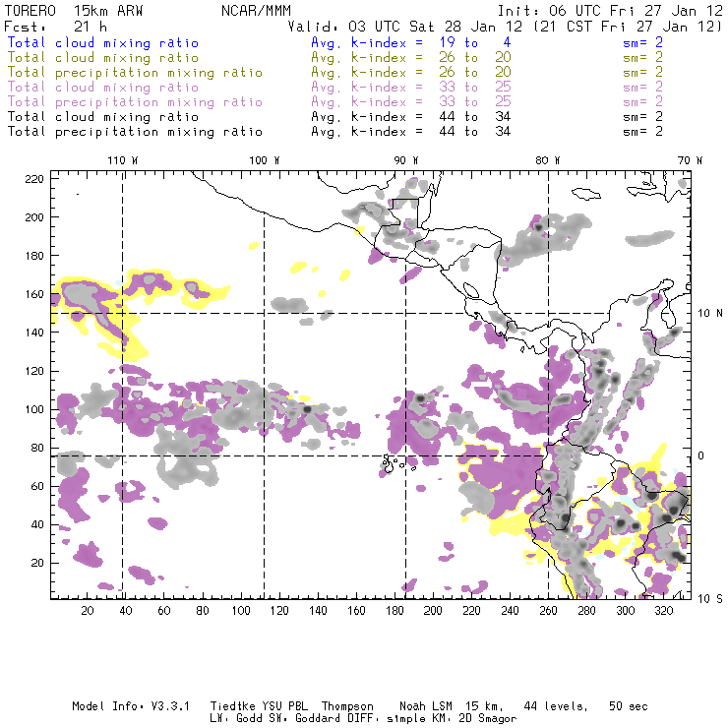The image size is (728, 728).
Task: Click the olive "Total cloud mixing ratio" legend entry
Action: click(x=103, y=58)
